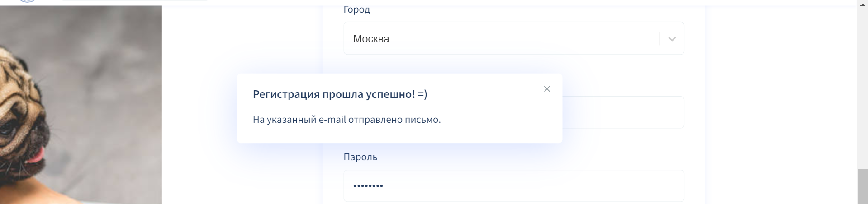Expand the city dropdown chevron
This screenshot has height=204, width=868.
[x=672, y=39]
